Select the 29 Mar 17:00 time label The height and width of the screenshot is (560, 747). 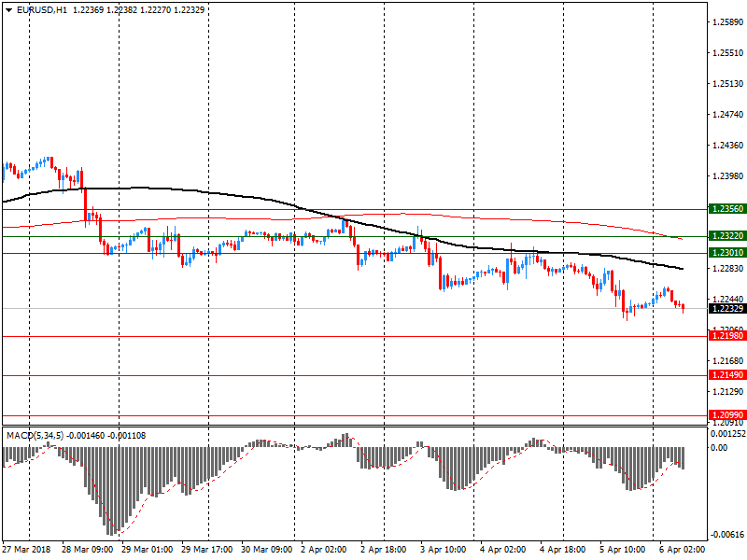pyautogui.click(x=206, y=549)
